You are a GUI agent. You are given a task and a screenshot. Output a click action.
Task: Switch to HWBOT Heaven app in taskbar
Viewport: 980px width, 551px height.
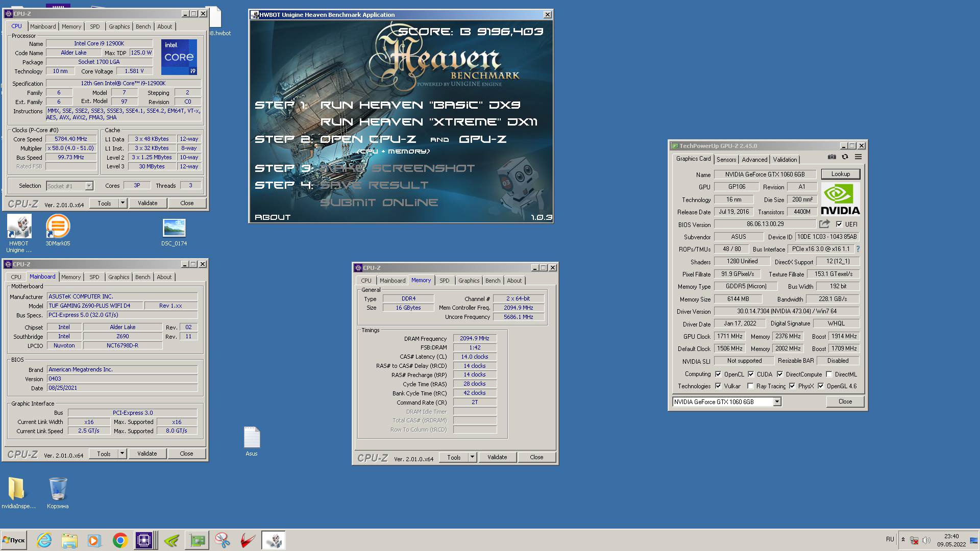[x=274, y=540]
